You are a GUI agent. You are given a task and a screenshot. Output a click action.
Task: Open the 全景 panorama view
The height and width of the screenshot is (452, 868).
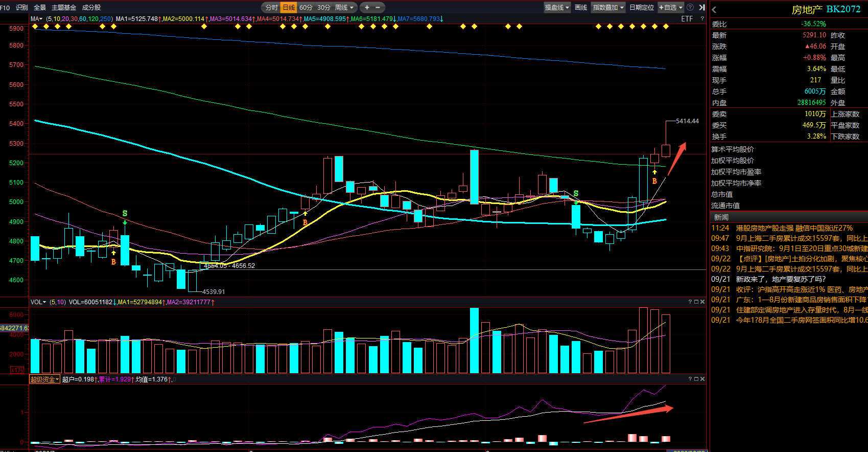(x=40, y=8)
